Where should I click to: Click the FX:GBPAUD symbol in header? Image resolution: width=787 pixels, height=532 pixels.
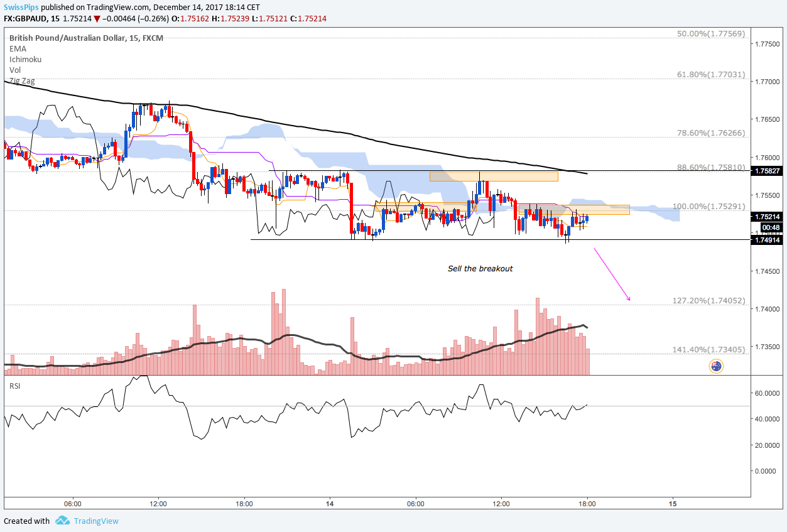[x=25, y=19]
